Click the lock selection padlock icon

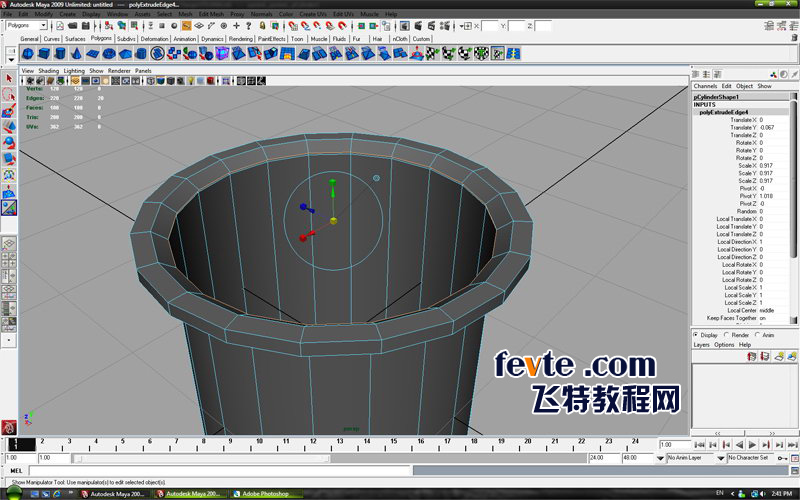[x=262, y=26]
